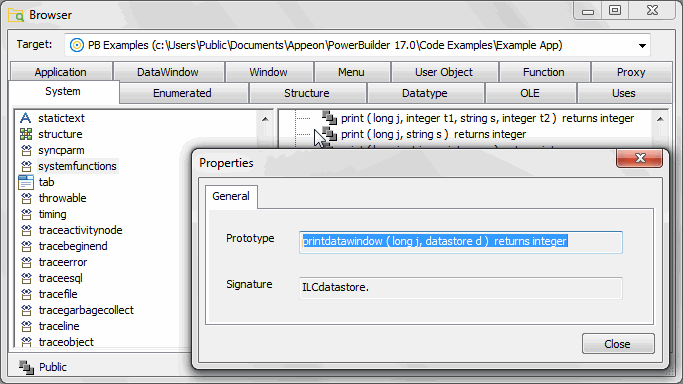The width and height of the screenshot is (683, 384).
Task: Select statictext in the object list
Action: [61, 118]
